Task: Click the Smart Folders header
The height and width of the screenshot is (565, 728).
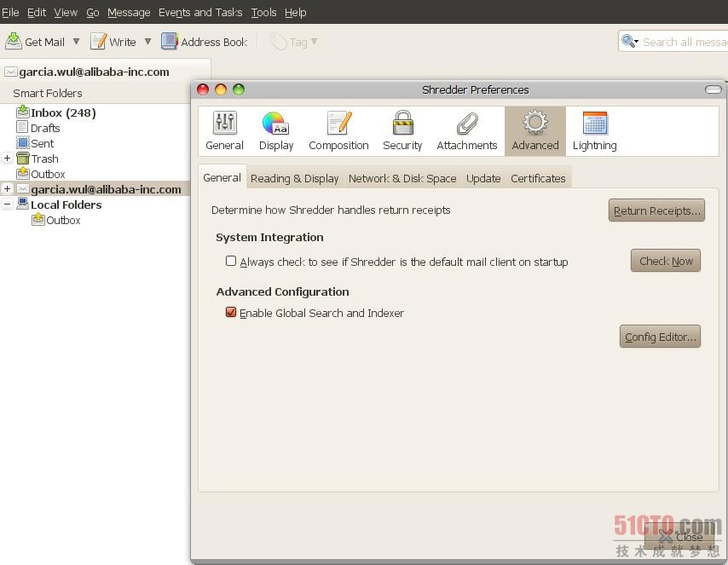Action: pos(48,94)
